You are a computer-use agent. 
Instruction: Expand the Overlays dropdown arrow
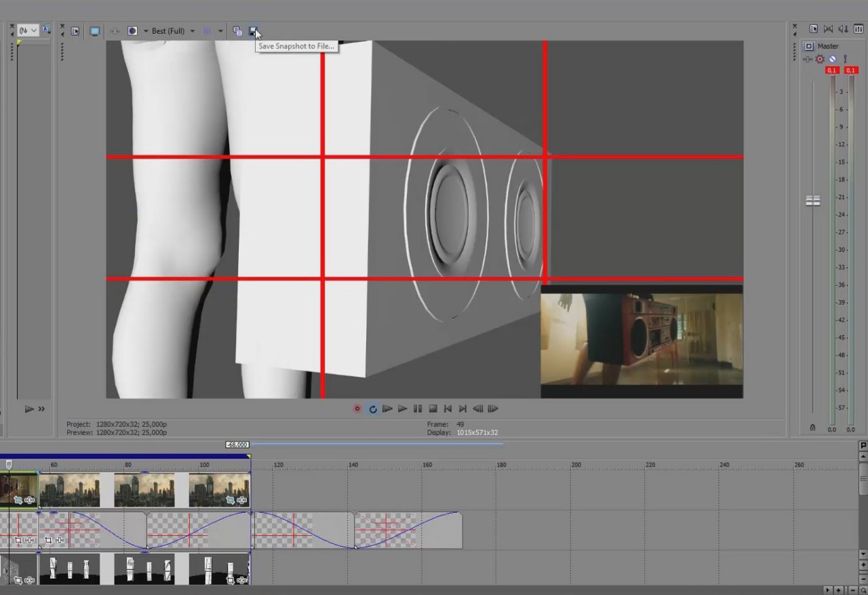220,31
